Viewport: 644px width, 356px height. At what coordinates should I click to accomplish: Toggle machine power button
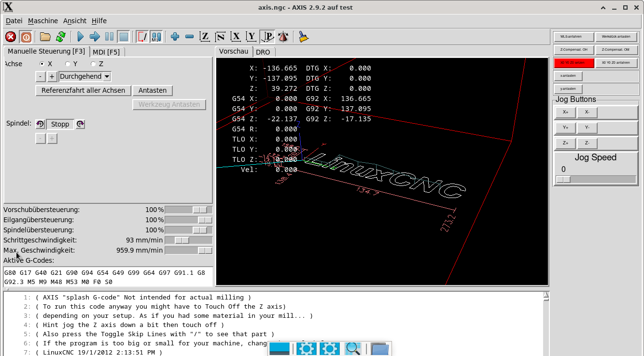26,37
